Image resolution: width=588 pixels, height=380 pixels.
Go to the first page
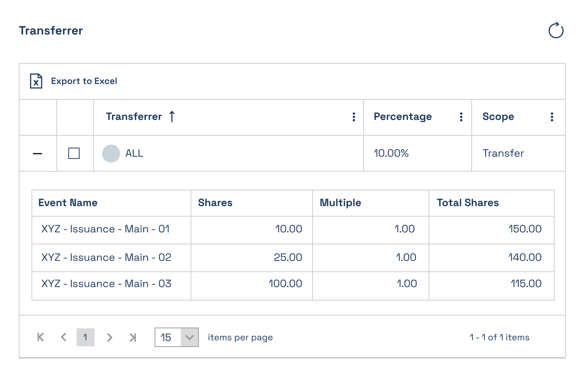click(x=41, y=337)
